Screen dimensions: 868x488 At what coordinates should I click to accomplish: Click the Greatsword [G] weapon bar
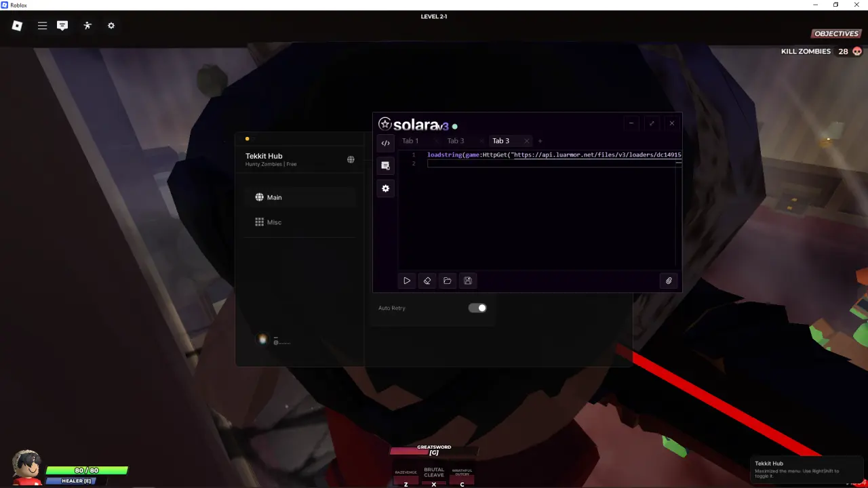pos(434,450)
